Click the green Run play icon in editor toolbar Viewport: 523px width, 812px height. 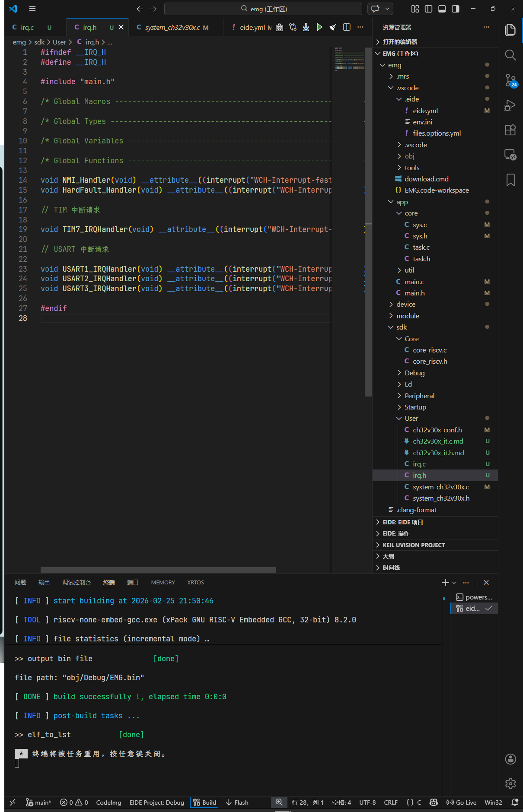319,27
